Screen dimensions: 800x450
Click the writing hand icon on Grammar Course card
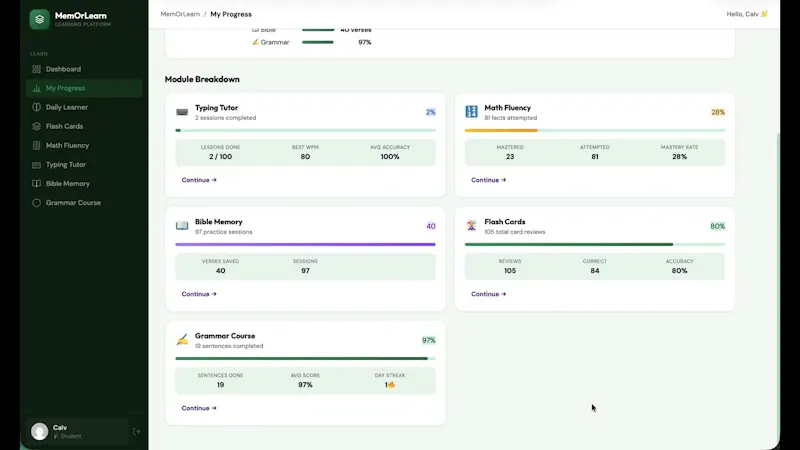coord(182,339)
